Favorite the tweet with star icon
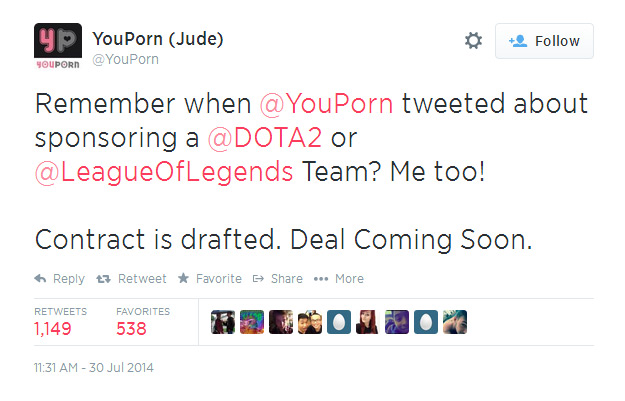The width and height of the screenshot is (625, 401). click(183, 278)
